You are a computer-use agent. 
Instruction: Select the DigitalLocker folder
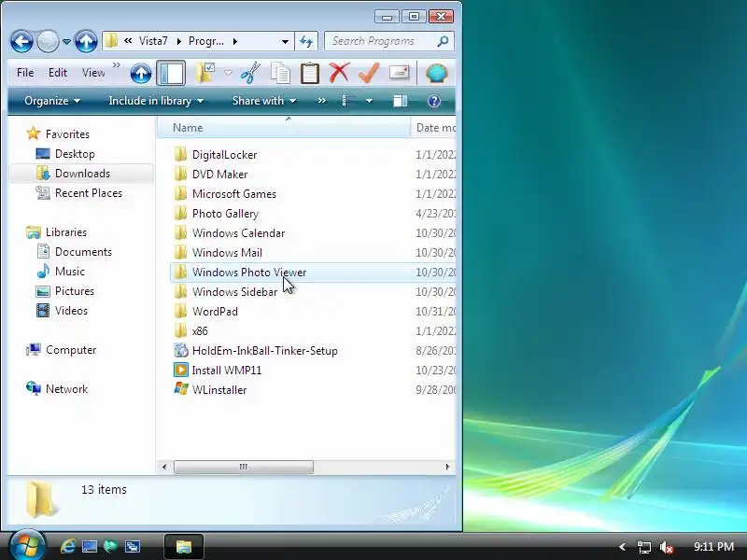click(x=224, y=155)
